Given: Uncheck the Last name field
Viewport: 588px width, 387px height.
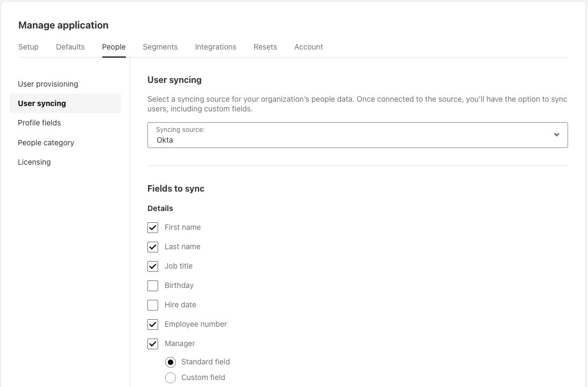Looking at the screenshot, I should (x=153, y=247).
